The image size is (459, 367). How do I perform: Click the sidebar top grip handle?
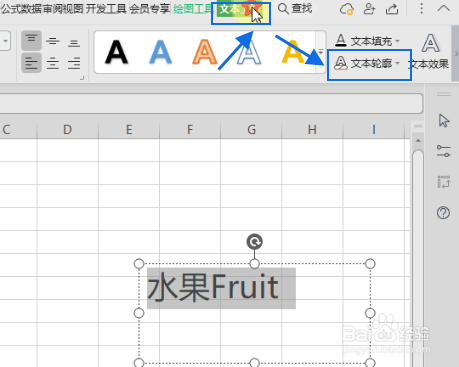(x=444, y=94)
